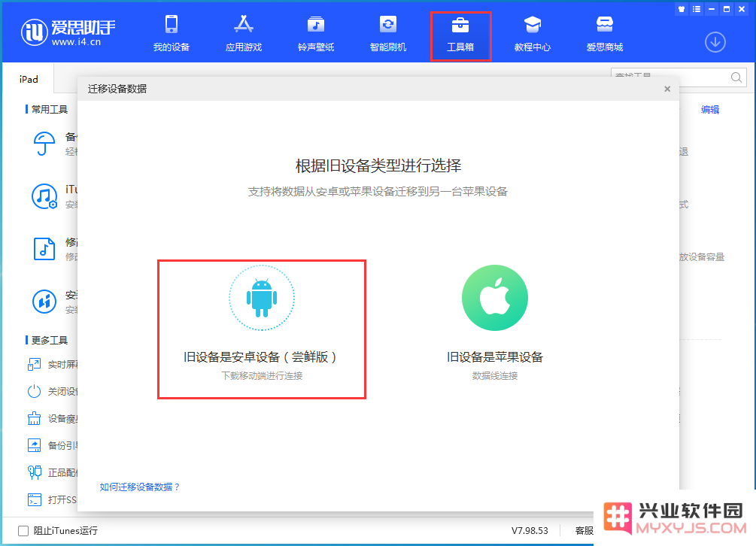Open 铃声壁纸 in the top navigation
Screen dimensions: 756x546
pos(316,34)
